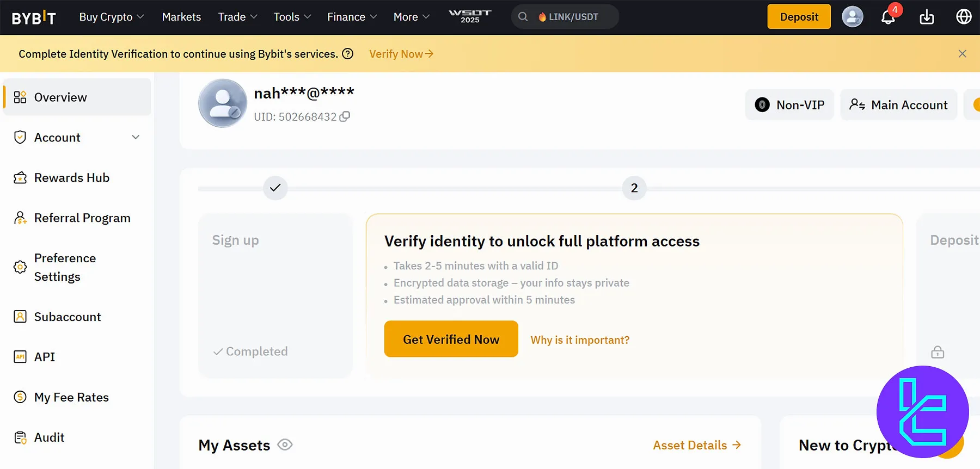The width and height of the screenshot is (980, 469).
Task: Expand the Account section chevron
Action: [x=136, y=137]
